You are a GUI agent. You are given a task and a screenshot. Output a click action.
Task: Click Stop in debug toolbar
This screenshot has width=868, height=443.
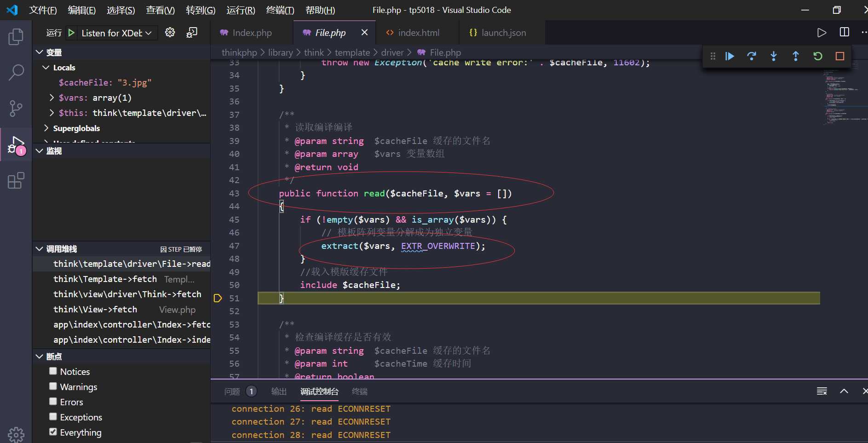(x=840, y=56)
